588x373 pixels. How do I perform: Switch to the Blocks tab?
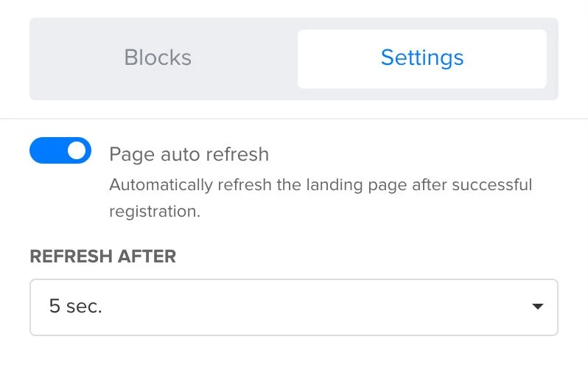pyautogui.click(x=158, y=58)
